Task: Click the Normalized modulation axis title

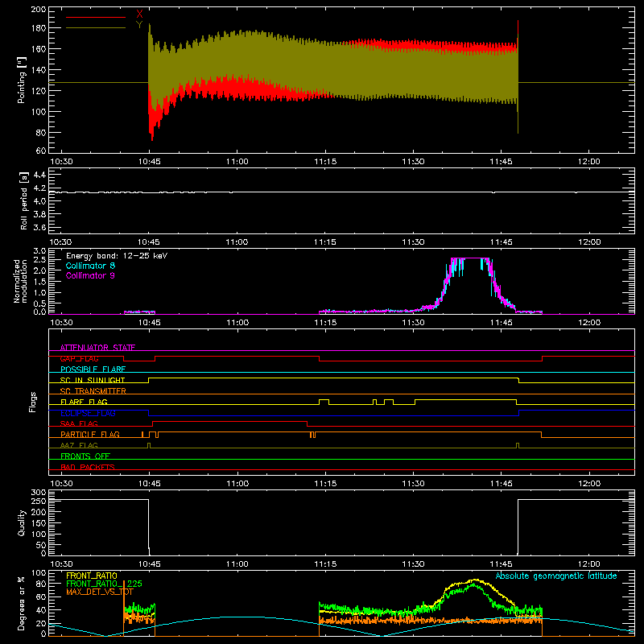Action: 20,281
